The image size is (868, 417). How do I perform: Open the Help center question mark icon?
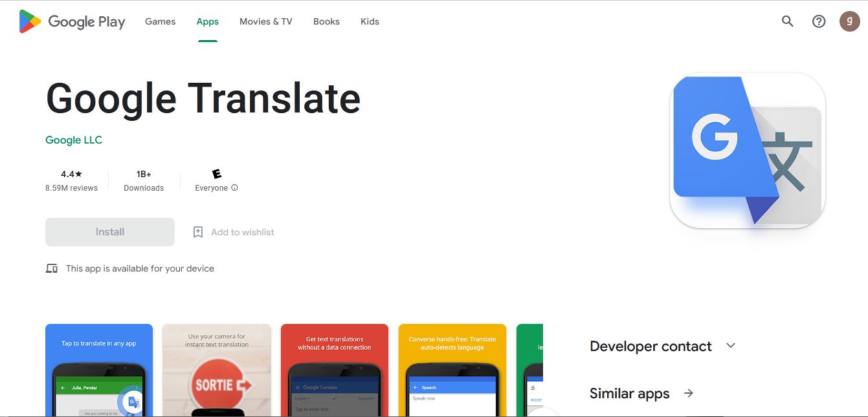pyautogui.click(x=819, y=21)
